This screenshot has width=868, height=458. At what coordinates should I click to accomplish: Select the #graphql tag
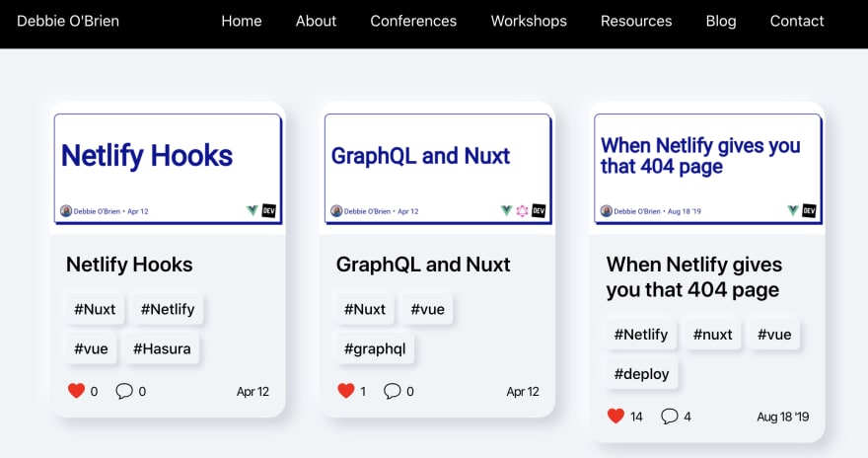(x=375, y=348)
